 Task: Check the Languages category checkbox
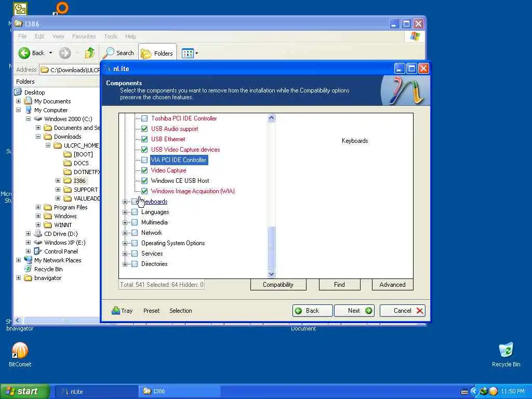[135, 212]
